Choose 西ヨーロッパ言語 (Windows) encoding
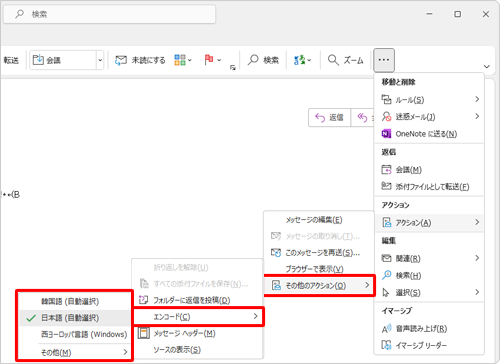The height and width of the screenshot is (364, 500). tap(75, 334)
